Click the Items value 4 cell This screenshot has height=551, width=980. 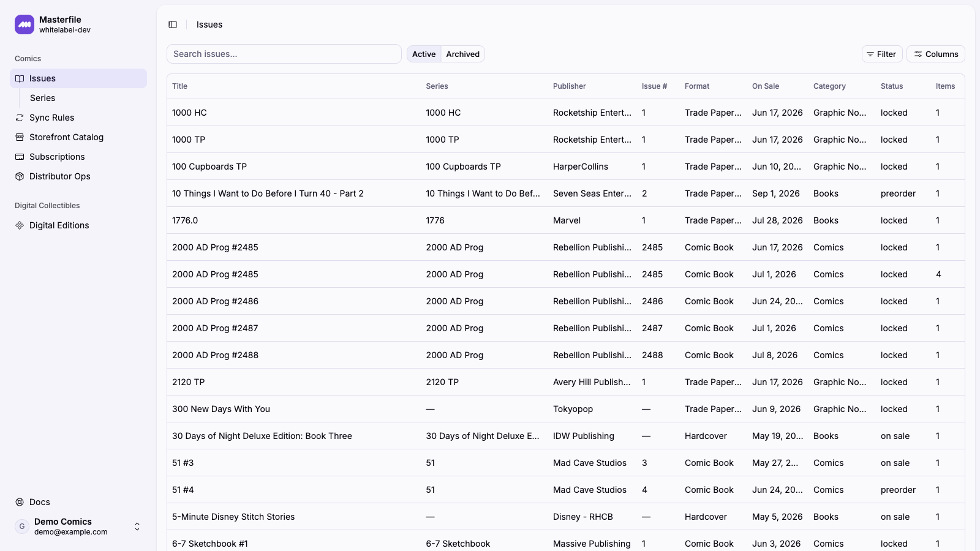[938, 274]
